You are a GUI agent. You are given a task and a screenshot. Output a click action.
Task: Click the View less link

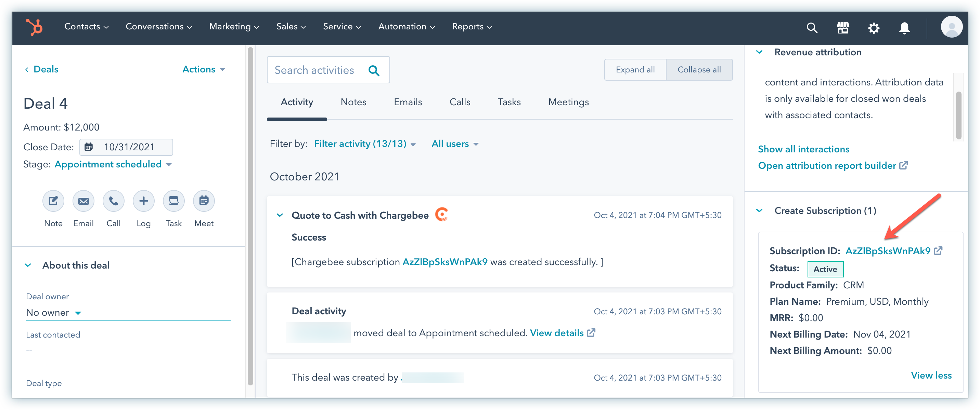click(x=931, y=375)
